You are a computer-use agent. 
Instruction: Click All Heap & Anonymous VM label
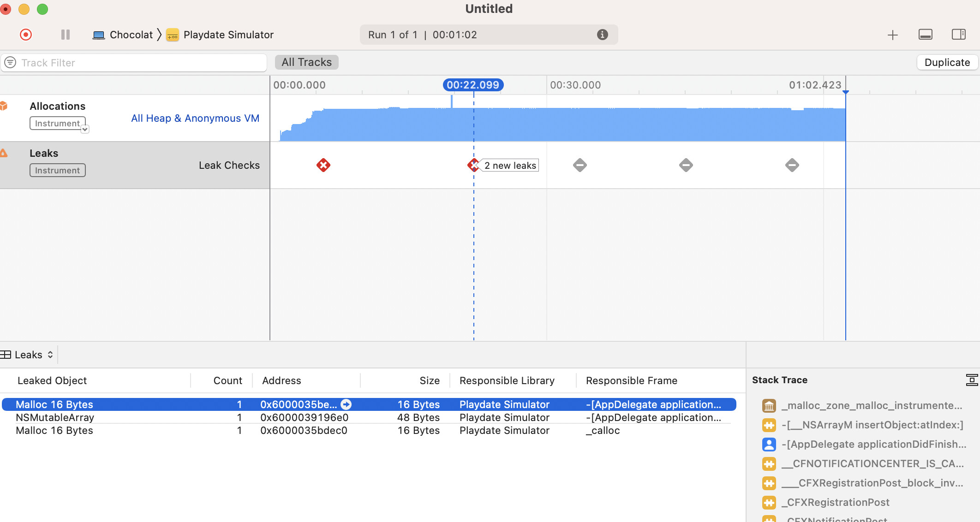(195, 118)
